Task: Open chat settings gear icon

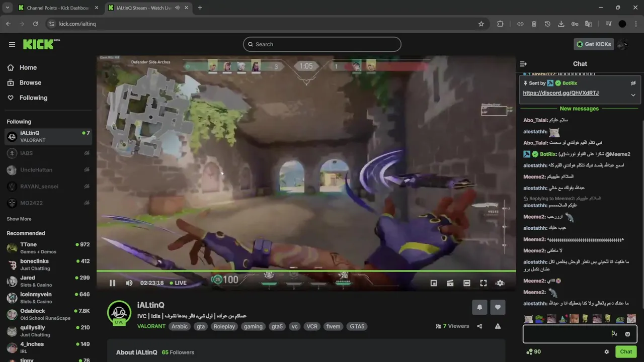Action: 606,352
